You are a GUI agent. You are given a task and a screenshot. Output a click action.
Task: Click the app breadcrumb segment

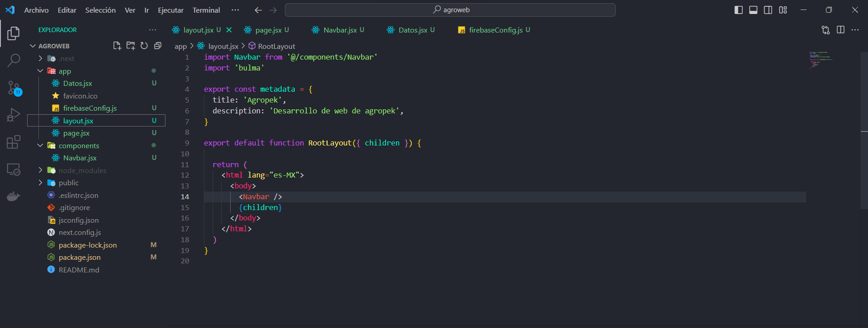pos(180,46)
